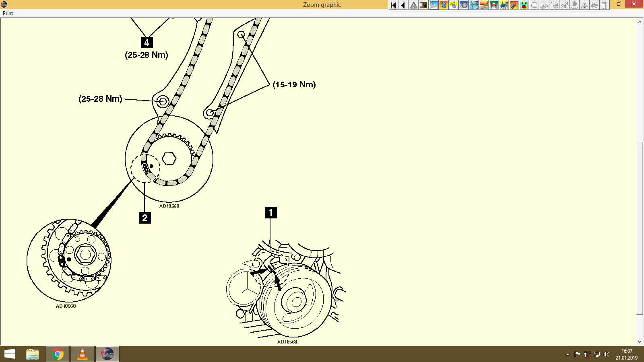Open the warning triangle toolbar icon

pos(413,5)
